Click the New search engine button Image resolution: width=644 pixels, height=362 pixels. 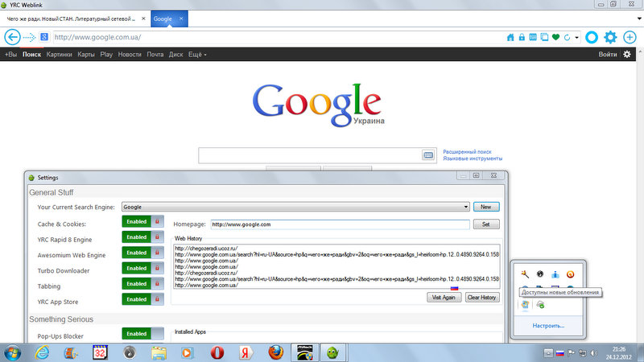click(486, 207)
